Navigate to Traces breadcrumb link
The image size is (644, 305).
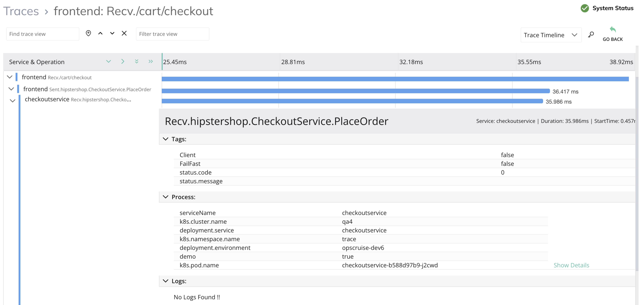point(21,11)
